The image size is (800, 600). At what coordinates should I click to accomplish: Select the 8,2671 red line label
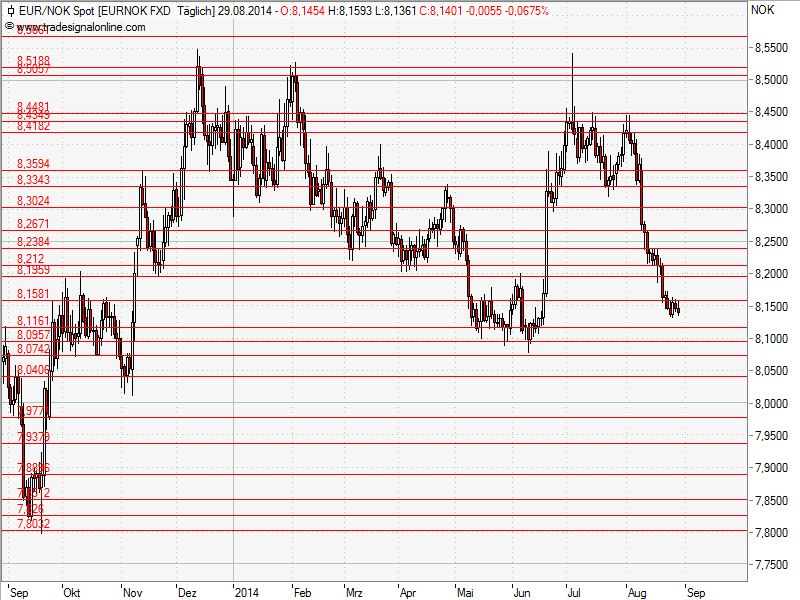point(33,224)
